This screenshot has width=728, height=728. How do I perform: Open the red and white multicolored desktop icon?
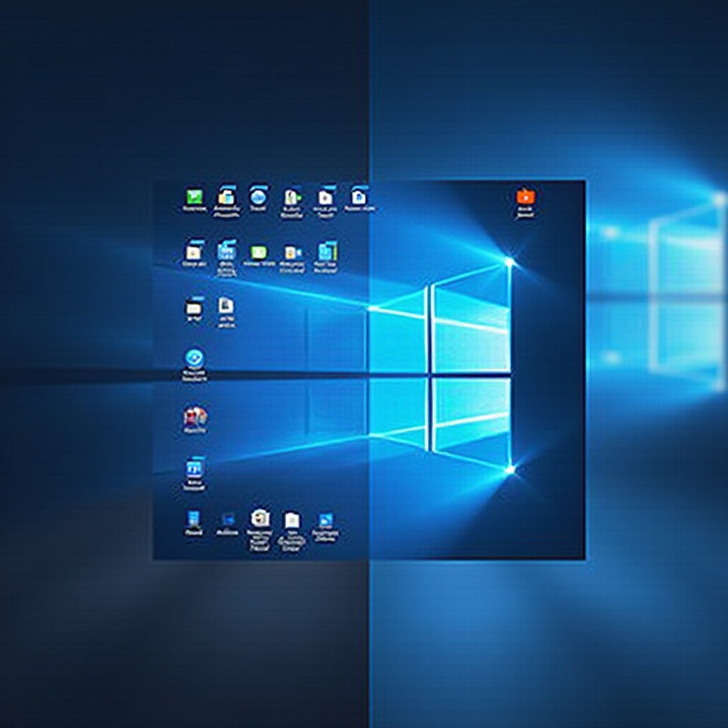coord(195,416)
